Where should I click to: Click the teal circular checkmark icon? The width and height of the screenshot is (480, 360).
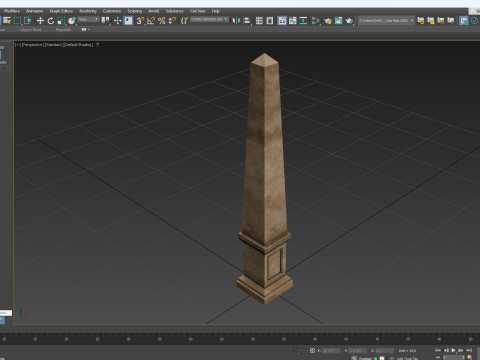point(474,21)
